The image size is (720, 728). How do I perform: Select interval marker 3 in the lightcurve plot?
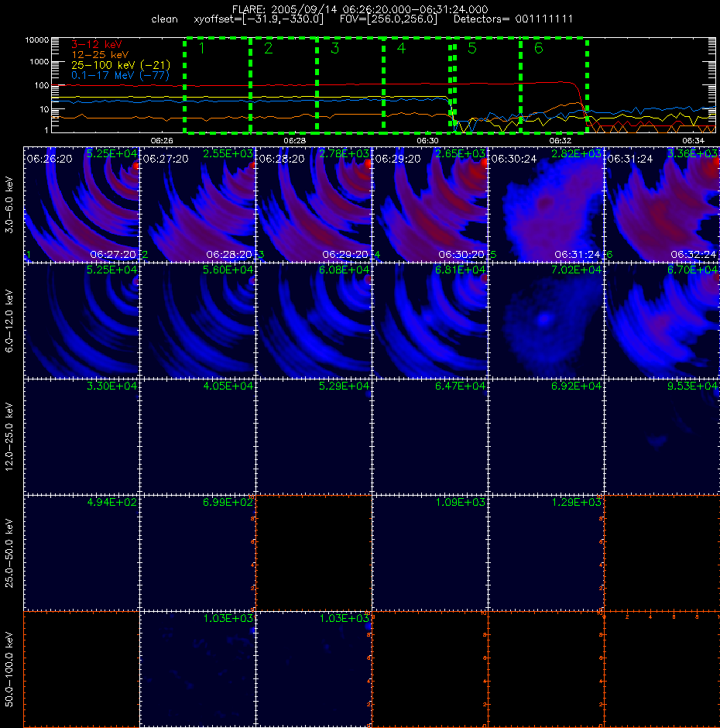[x=335, y=48]
